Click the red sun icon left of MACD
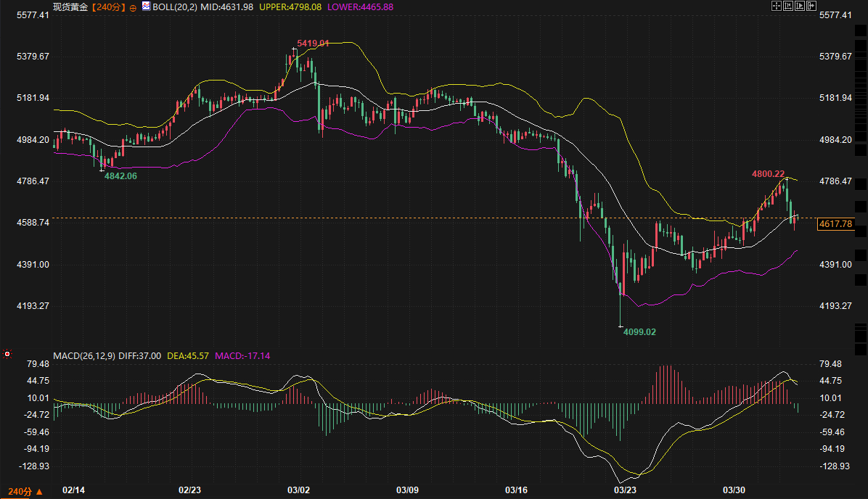 click(7, 355)
